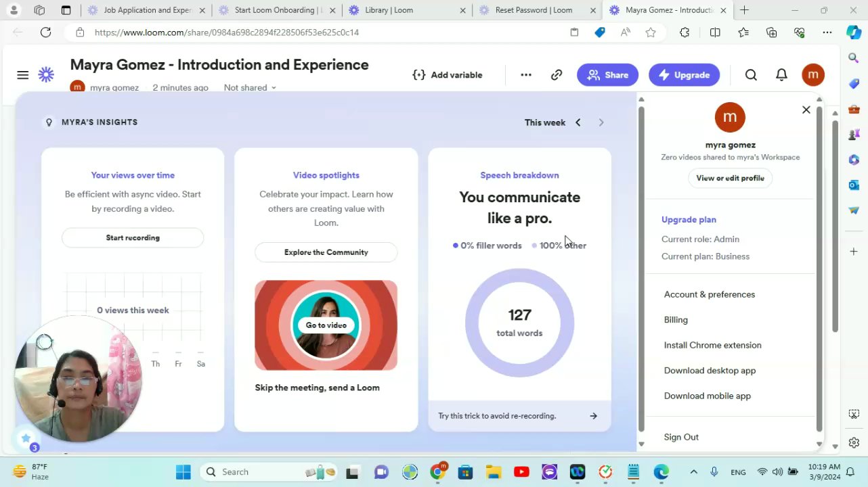The image size is (868, 487).
Task: Click arrow next to 'Try this trick'
Action: tap(593, 416)
